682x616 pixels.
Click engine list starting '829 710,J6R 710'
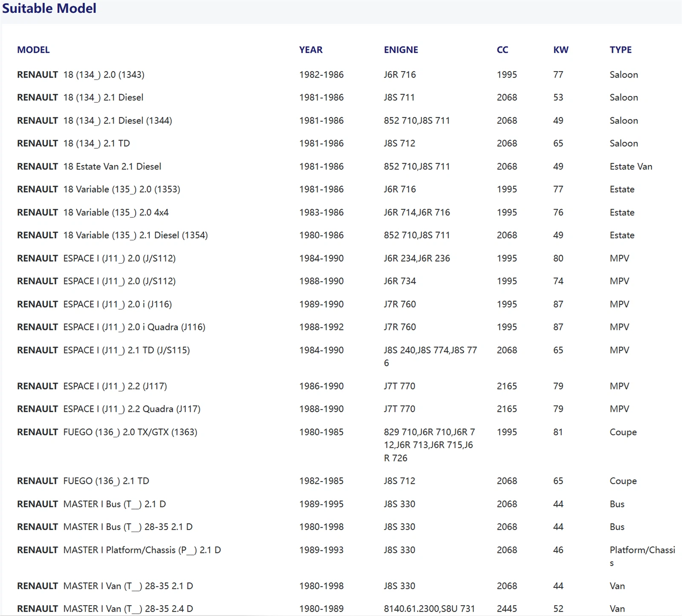(x=429, y=445)
